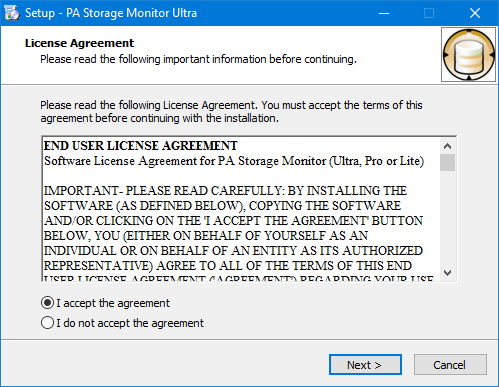
Task: Click the greyed-out maximize window icon
Action: [x=429, y=13]
